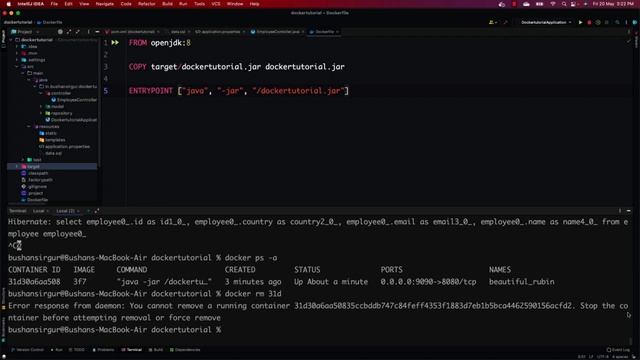Screen dimensions: 640x360
Task: Collapse the main folder
Action: point(23,73)
